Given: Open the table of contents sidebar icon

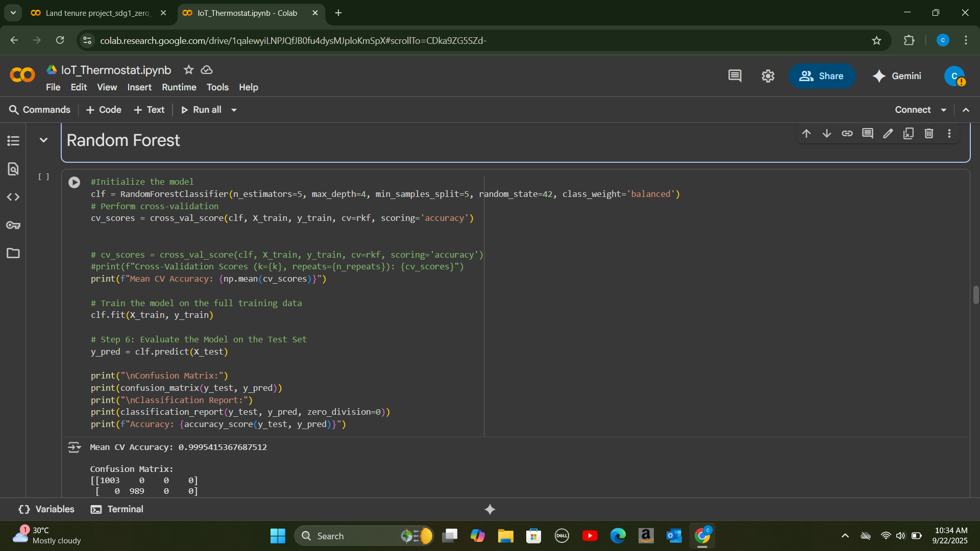Looking at the screenshot, I should coord(13,141).
